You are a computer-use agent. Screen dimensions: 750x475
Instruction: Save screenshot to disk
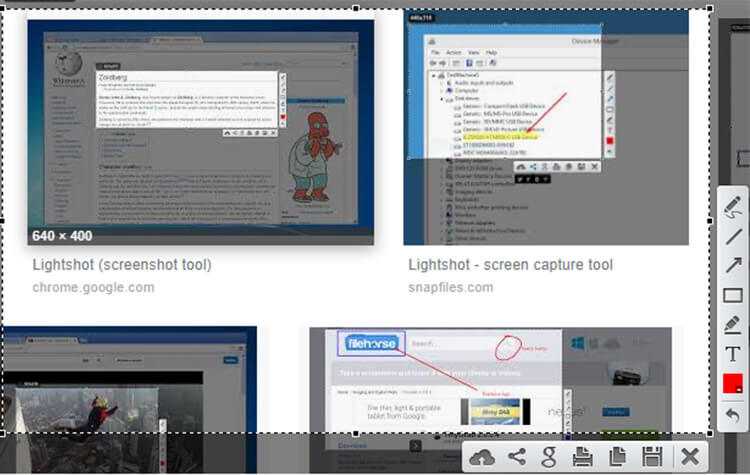click(x=652, y=457)
